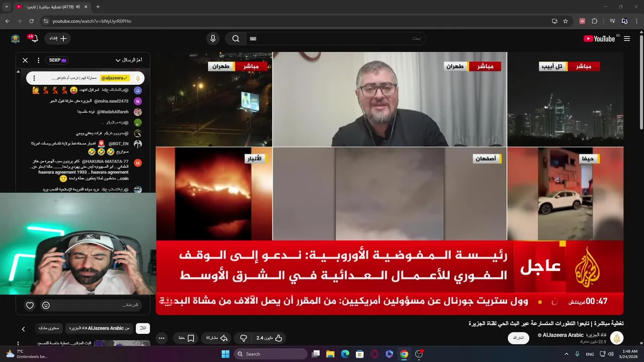The height and width of the screenshot is (362, 644).
Task: Click the live video player
Action: coord(389,184)
